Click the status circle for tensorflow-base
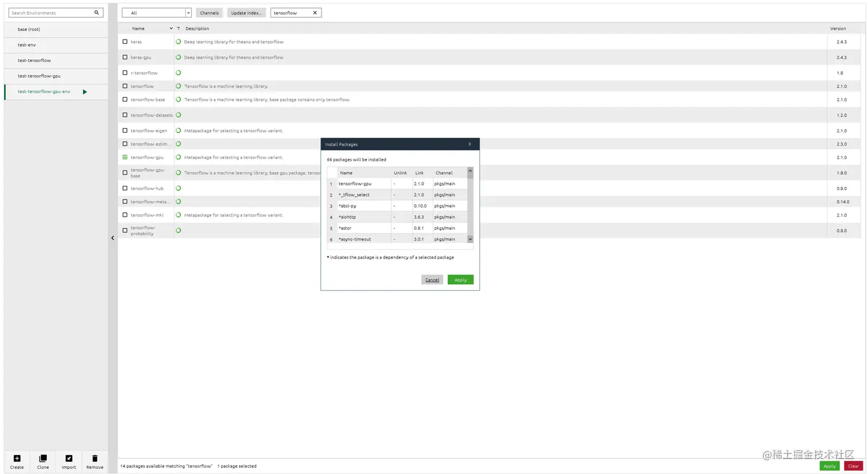 click(178, 99)
